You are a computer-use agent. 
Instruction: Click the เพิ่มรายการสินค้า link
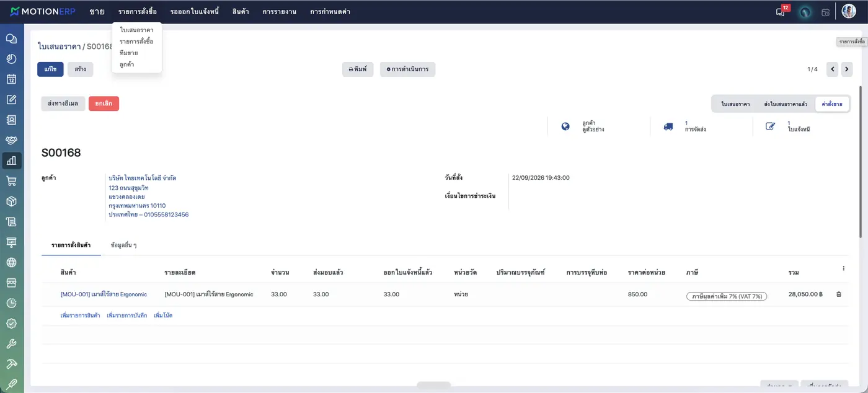click(x=81, y=316)
